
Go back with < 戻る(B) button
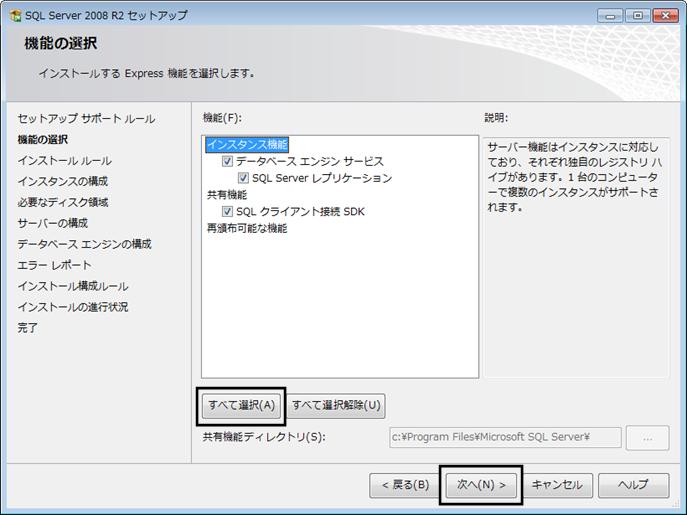coord(405,485)
